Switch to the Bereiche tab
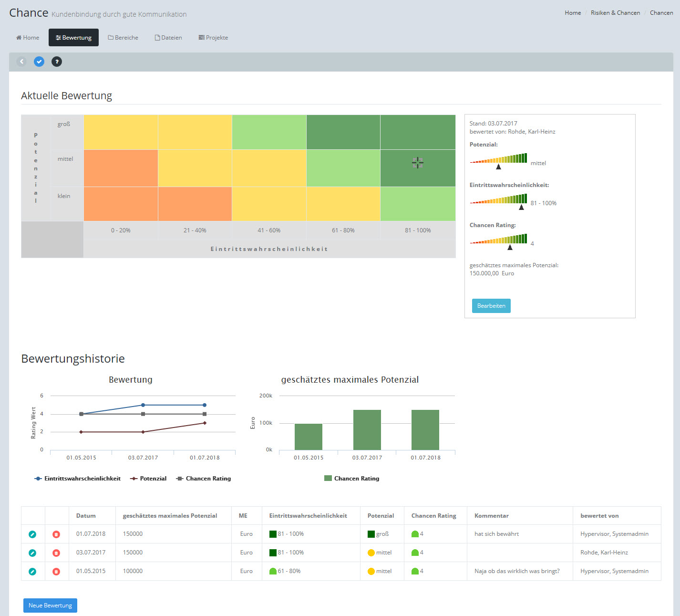Viewport: 680px width, 616px height. point(123,38)
